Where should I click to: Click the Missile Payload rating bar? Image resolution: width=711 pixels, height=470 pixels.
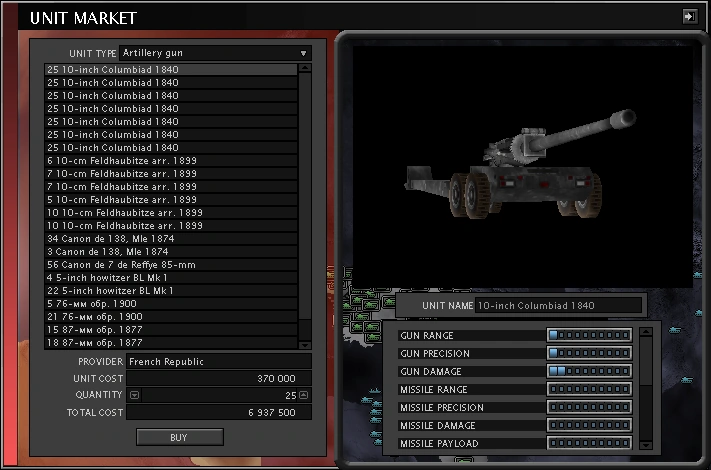(x=589, y=444)
